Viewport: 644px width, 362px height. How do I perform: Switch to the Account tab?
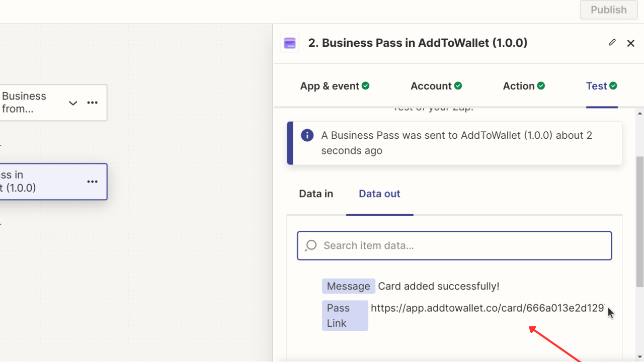coord(431,85)
